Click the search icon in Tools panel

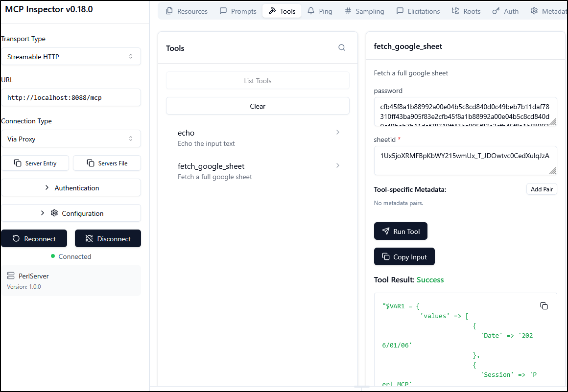point(342,48)
